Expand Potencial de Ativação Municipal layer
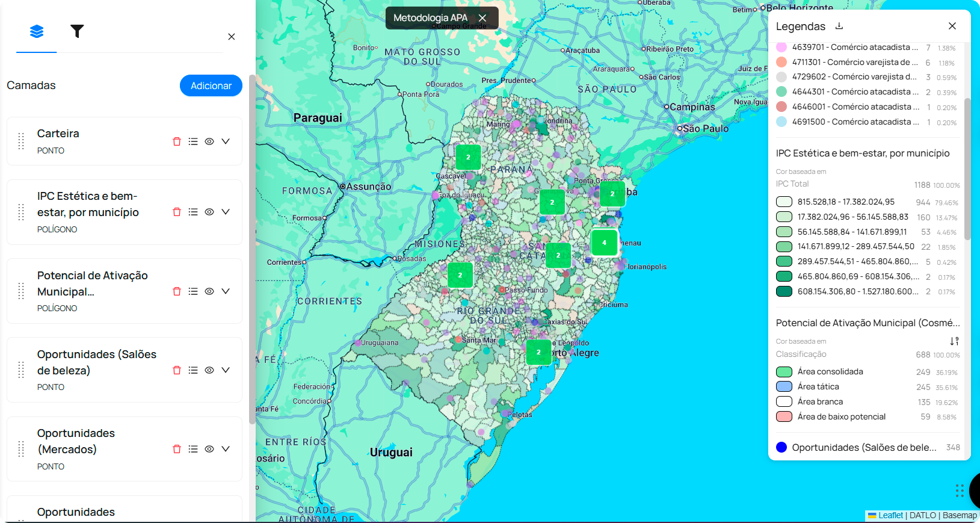 point(226,291)
